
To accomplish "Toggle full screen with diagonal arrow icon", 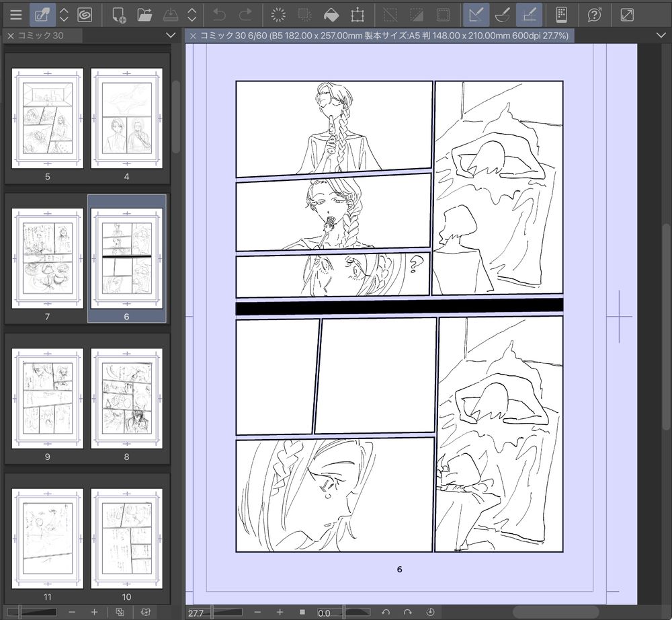I will [x=627, y=15].
